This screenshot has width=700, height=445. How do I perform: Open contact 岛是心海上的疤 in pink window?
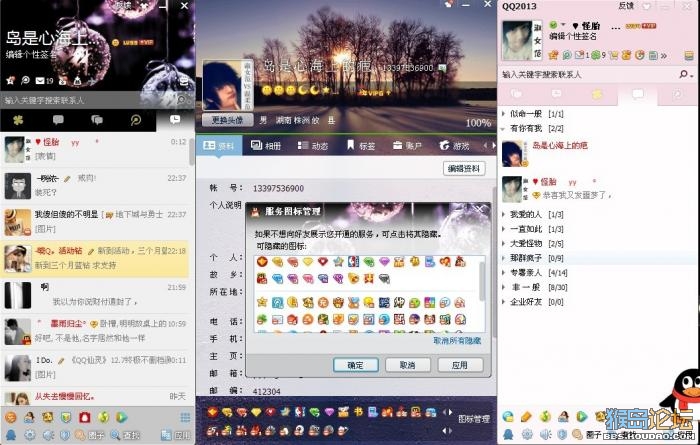(x=596, y=153)
